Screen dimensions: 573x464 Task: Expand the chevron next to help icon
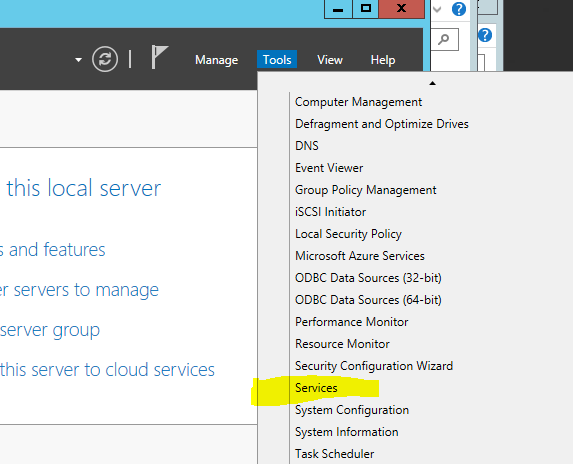click(x=437, y=9)
